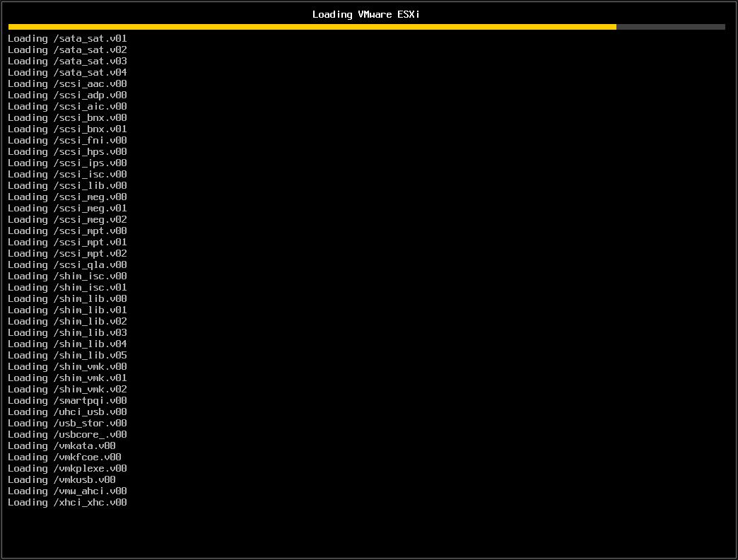Click on 'Loading /scsi_lib.v00'
Screen dimensions: 738x560
(x=67, y=185)
